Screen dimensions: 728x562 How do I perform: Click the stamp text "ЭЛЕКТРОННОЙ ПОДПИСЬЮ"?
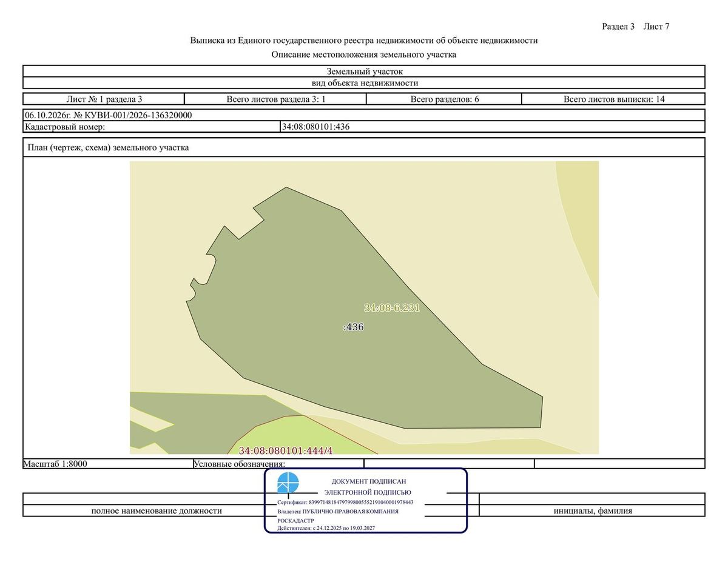click(368, 492)
